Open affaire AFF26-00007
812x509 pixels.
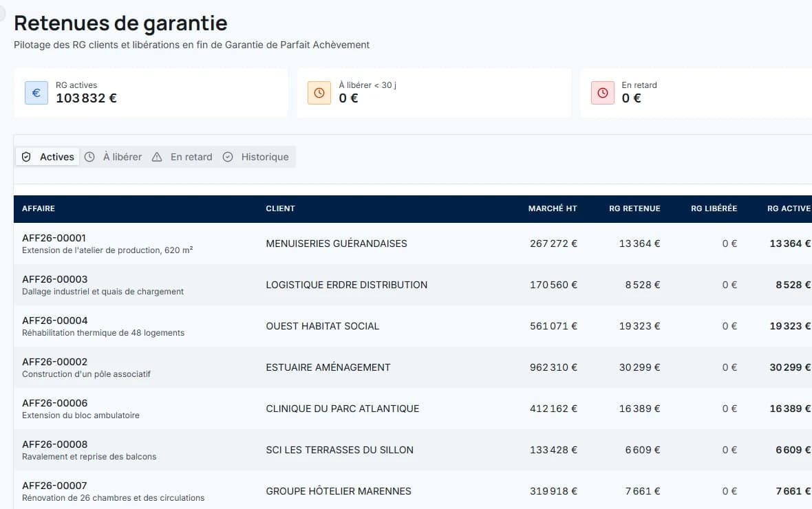click(54, 486)
